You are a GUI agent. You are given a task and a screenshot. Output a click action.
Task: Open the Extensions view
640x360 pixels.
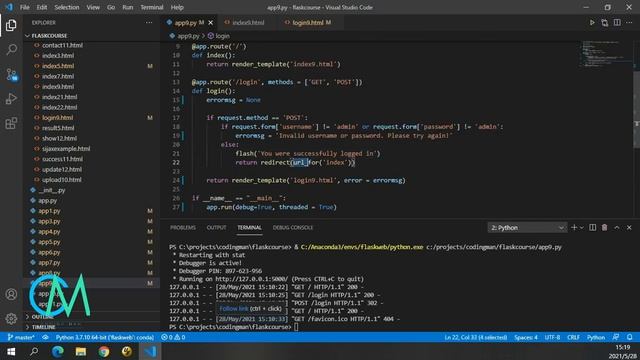pyautogui.click(x=11, y=123)
